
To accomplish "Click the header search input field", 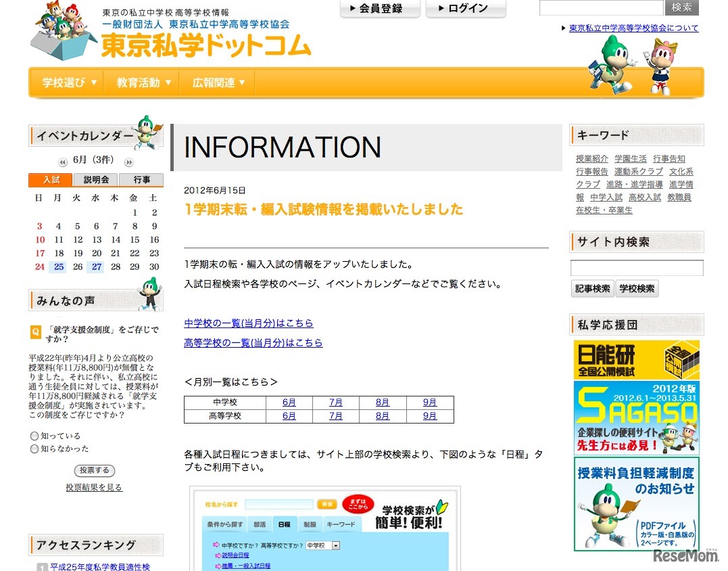I will (x=601, y=7).
